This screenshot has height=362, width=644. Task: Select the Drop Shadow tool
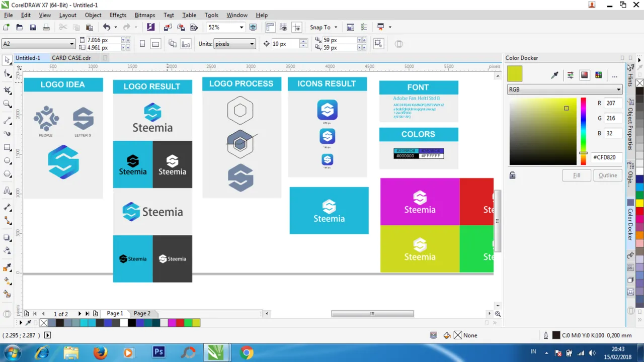pyautogui.click(x=7, y=237)
